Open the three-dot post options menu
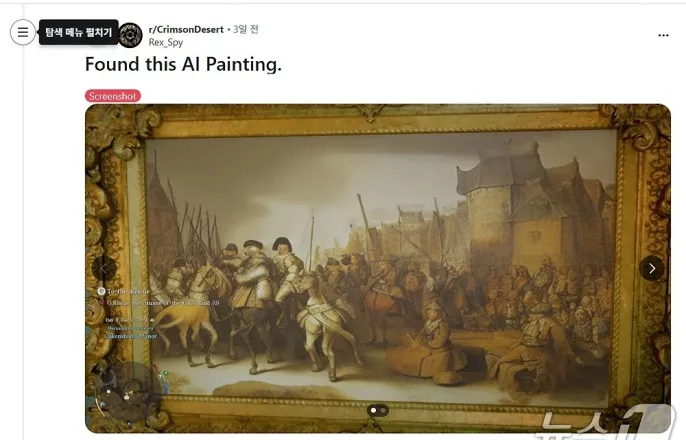The image size is (686, 440). [663, 35]
